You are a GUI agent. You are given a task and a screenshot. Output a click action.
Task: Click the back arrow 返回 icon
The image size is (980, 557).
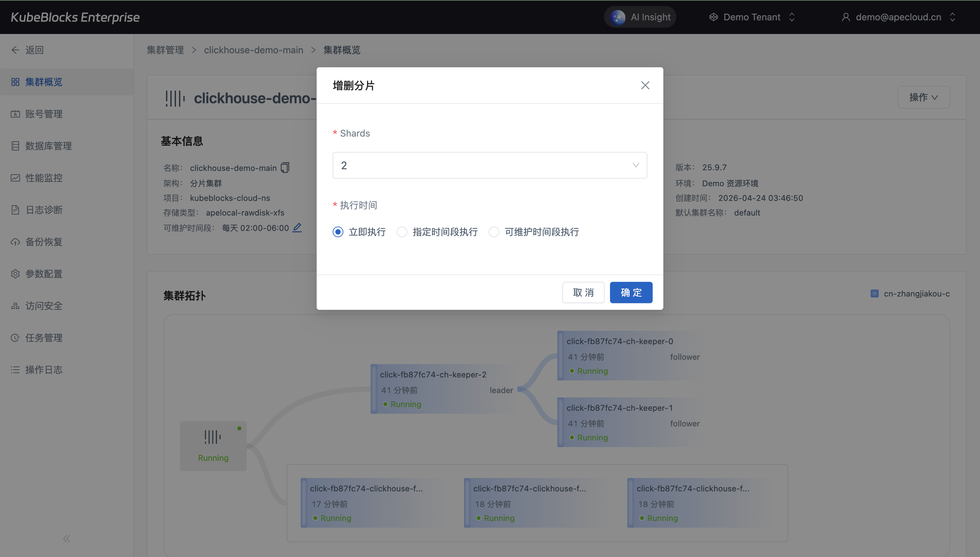click(x=15, y=50)
